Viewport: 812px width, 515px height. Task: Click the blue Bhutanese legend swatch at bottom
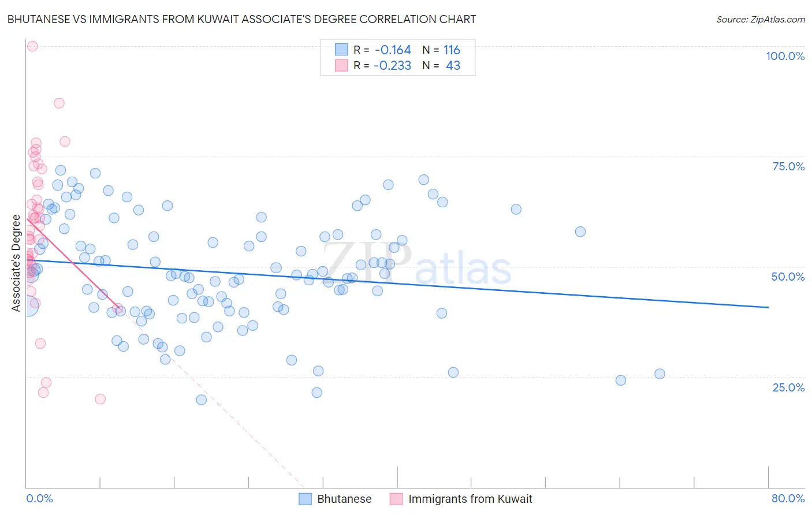click(305, 499)
